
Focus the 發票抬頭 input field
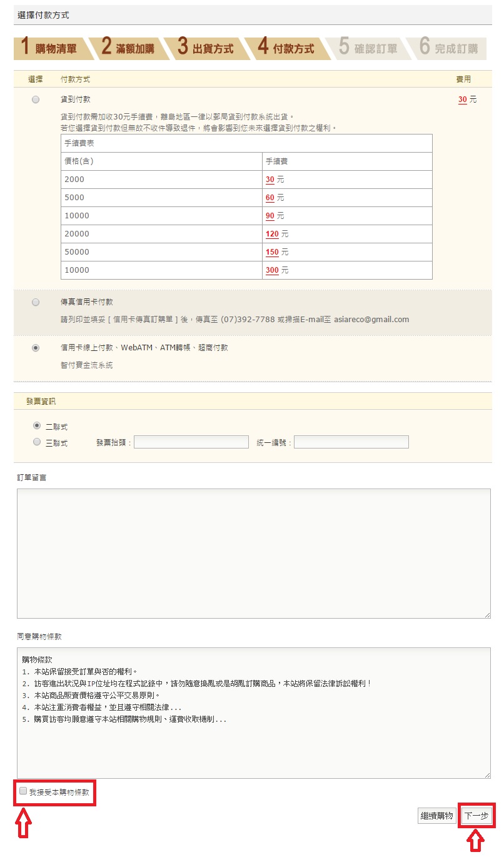click(x=191, y=442)
